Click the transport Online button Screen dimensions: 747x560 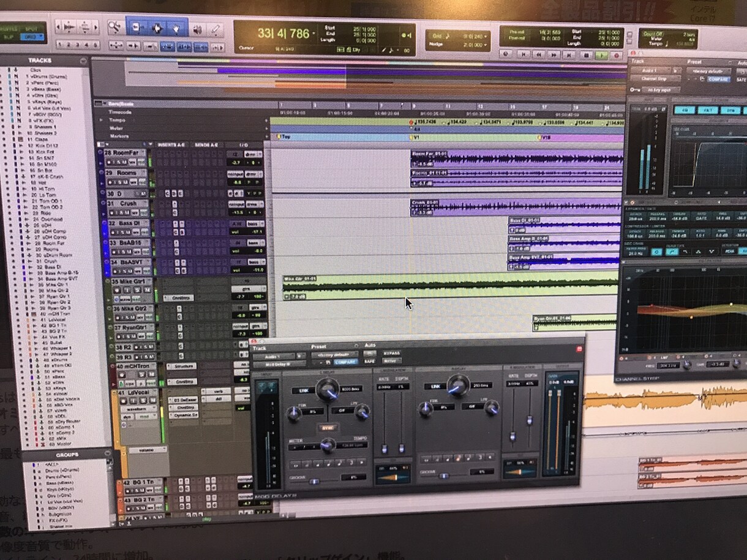point(506,54)
